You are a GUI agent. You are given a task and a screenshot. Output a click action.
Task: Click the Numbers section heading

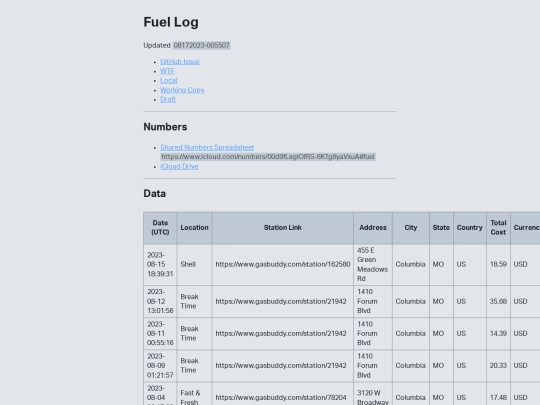(165, 127)
